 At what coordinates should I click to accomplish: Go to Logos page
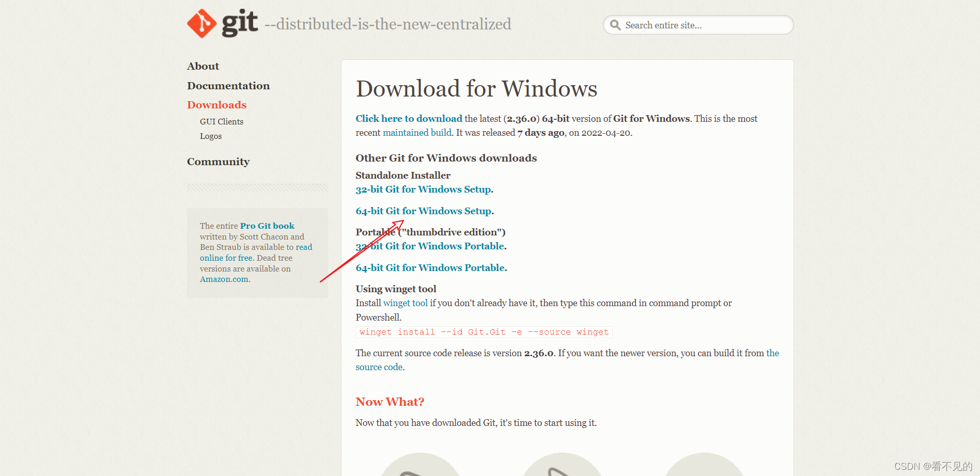coord(211,136)
